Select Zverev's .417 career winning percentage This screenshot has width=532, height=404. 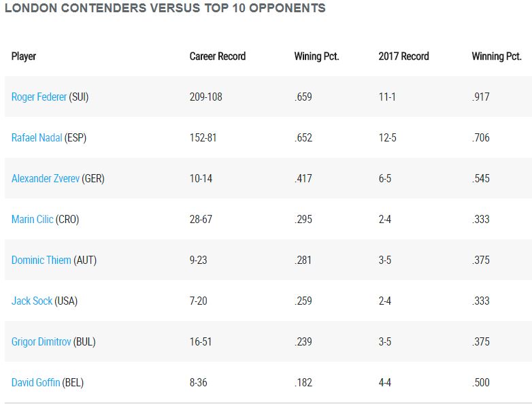pos(303,179)
